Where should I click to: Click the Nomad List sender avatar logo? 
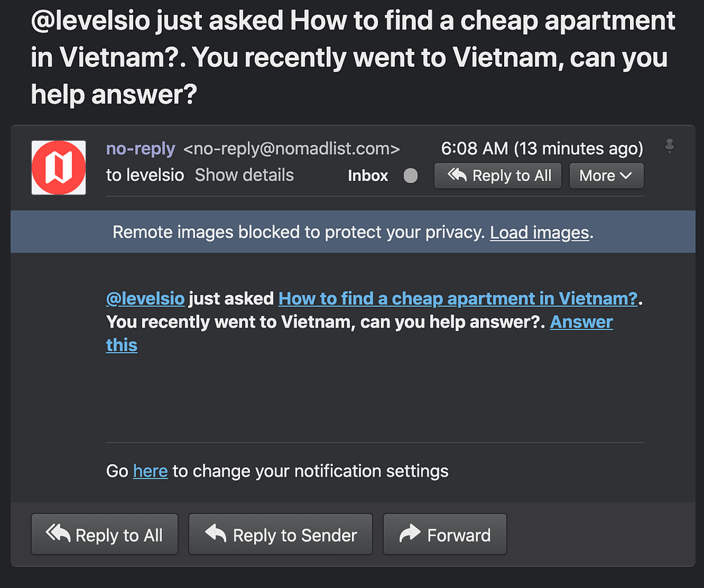point(58,168)
